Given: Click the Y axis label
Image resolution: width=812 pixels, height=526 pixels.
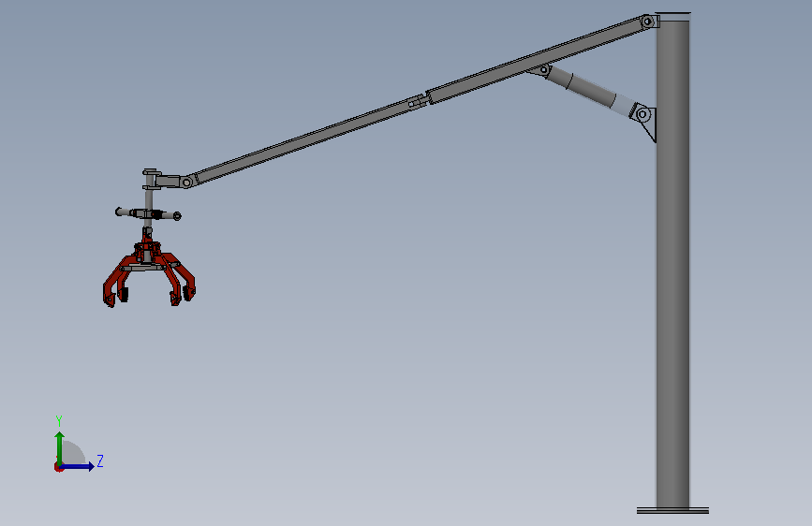Looking at the screenshot, I should [x=59, y=421].
